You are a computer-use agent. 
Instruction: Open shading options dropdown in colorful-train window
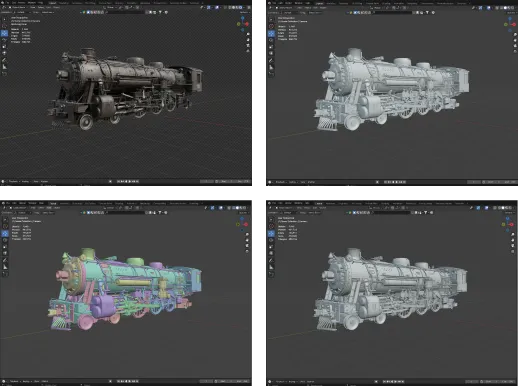coord(248,208)
